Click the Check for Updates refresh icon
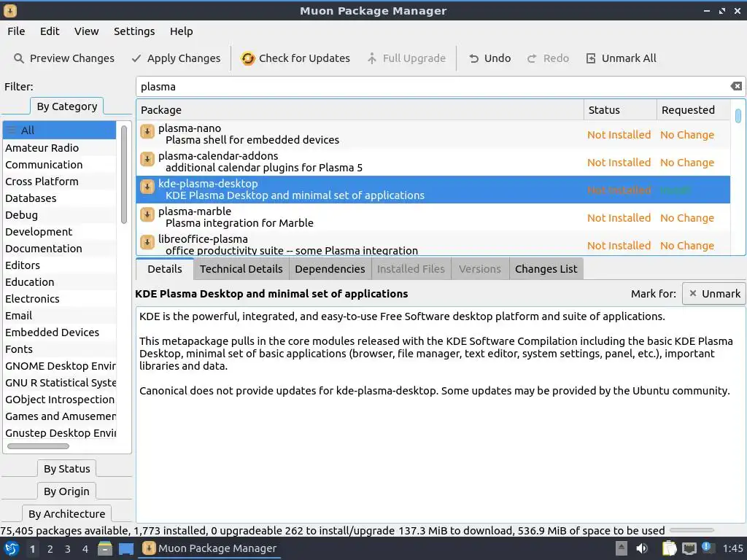 tap(248, 58)
